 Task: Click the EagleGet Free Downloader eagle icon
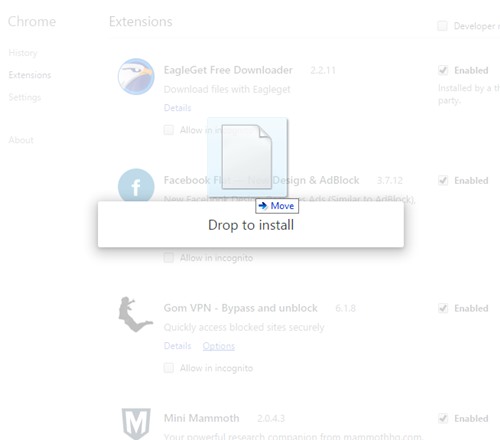coord(136,76)
